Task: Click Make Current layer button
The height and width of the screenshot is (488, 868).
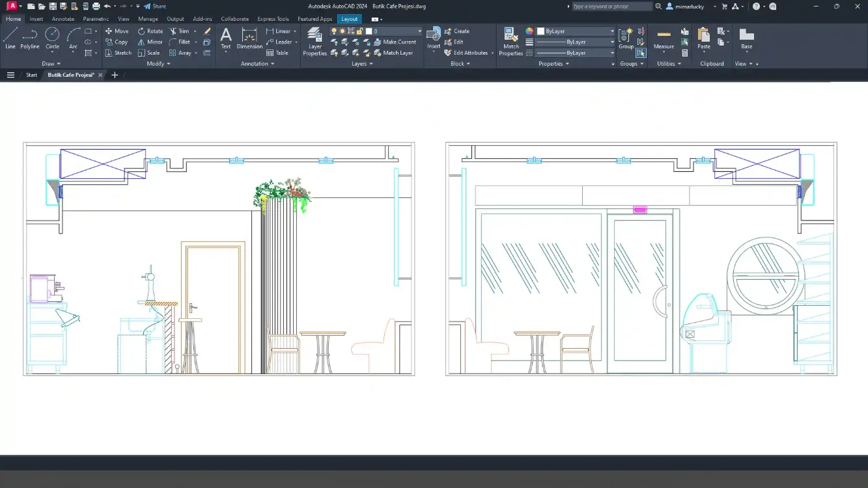Action: coord(395,42)
